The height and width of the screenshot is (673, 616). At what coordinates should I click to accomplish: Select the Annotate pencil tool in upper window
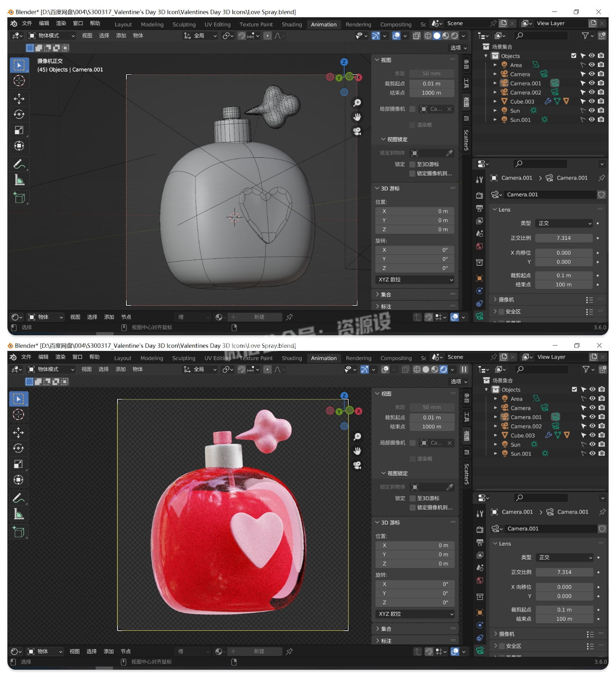pyautogui.click(x=19, y=164)
